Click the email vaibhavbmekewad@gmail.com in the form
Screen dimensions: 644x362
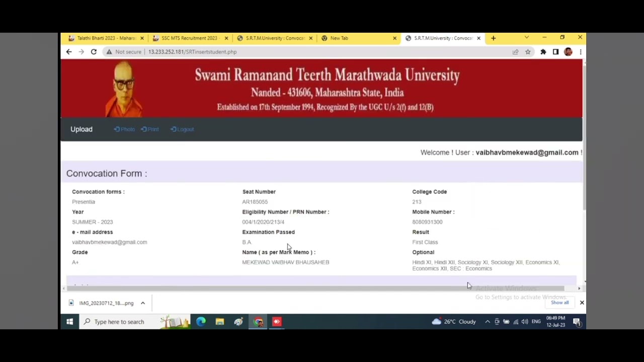(109, 242)
